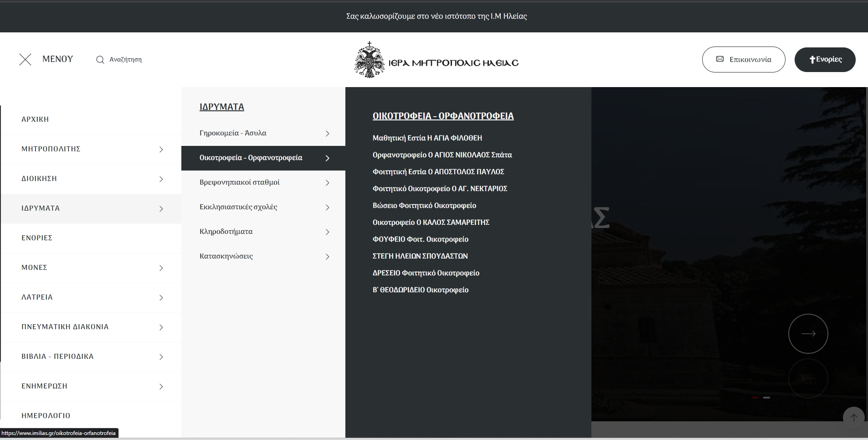Click the search magnifier icon
868x440 pixels.
pos(100,60)
